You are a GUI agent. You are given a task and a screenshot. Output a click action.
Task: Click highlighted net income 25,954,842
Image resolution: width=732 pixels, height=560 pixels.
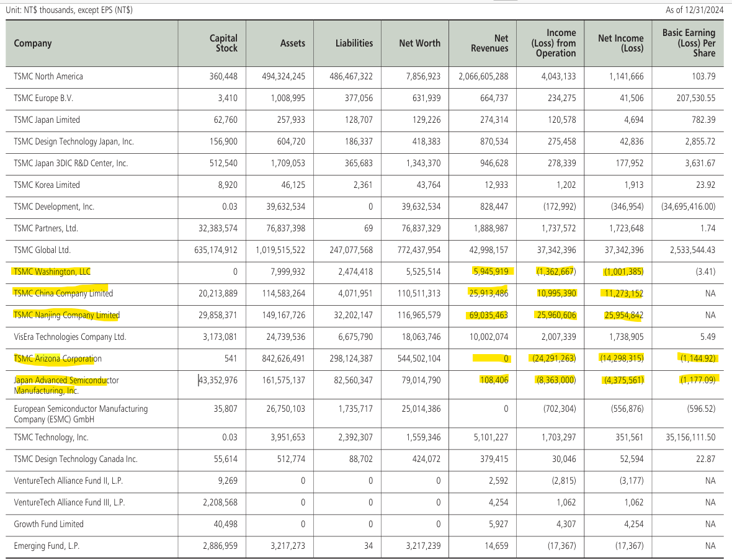click(x=624, y=316)
